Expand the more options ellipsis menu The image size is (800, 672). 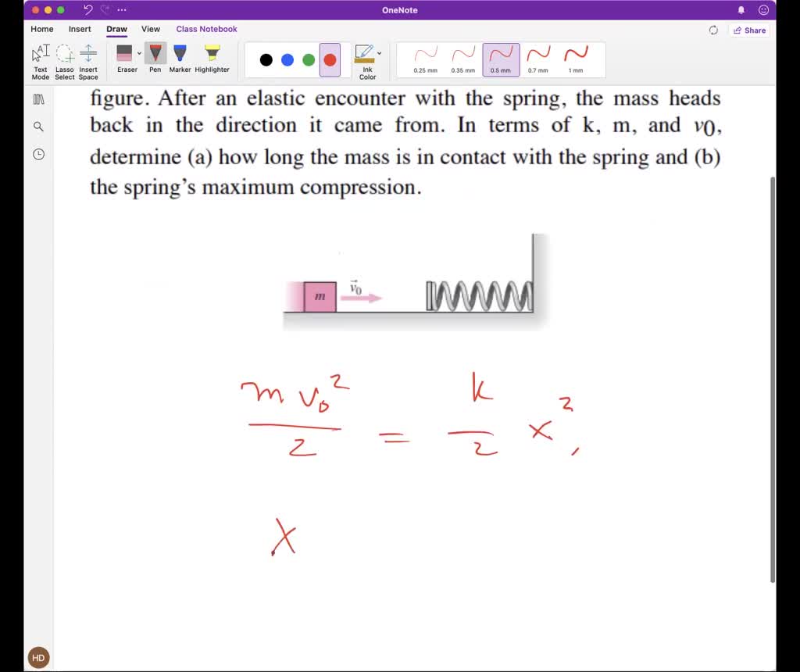click(x=123, y=9)
